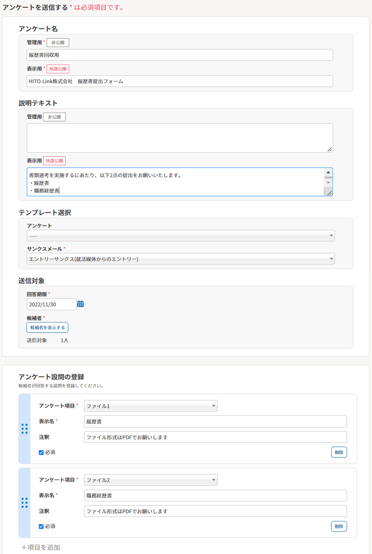This screenshot has width=372, height=554.
Task: Click the scroll up arrow in 表示用 description textarea
Action: point(328,172)
